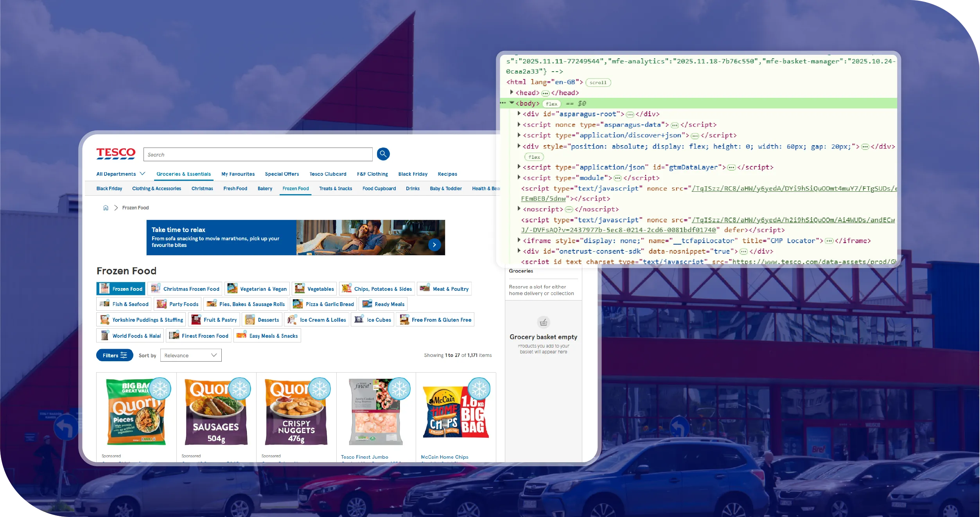The width and height of the screenshot is (980, 517).
Task: Click the Tesco logo
Action: [116, 153]
